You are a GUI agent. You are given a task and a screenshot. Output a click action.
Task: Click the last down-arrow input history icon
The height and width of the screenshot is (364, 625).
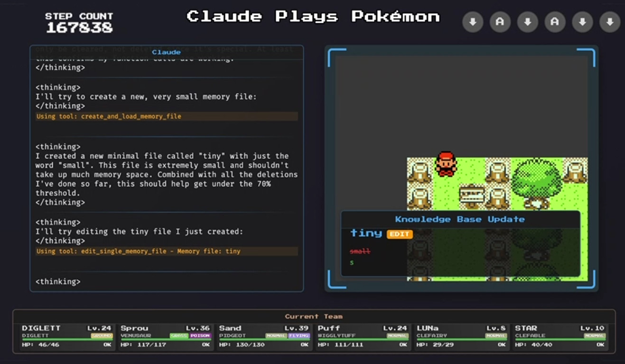tap(610, 22)
